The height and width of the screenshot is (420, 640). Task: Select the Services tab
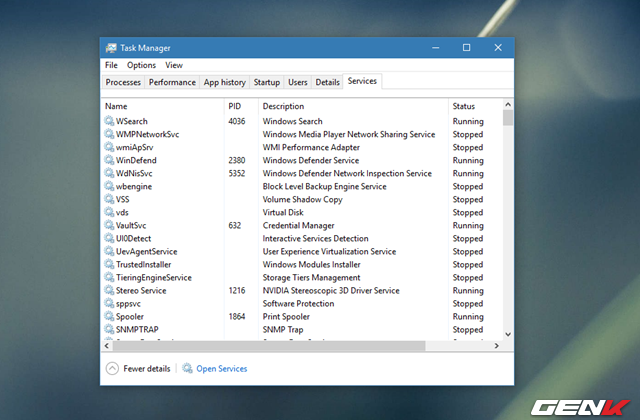pyautogui.click(x=362, y=81)
